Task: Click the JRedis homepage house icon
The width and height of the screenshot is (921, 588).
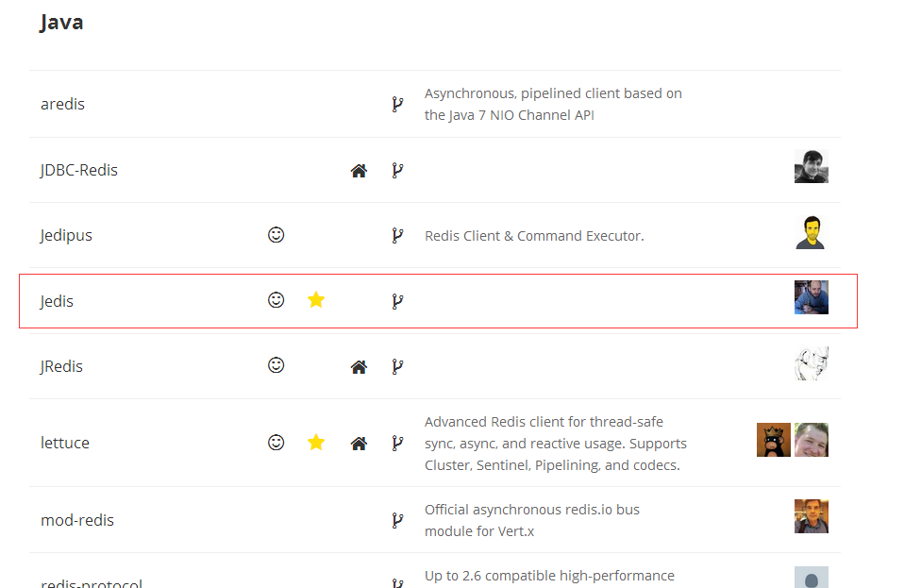Action: 359,367
